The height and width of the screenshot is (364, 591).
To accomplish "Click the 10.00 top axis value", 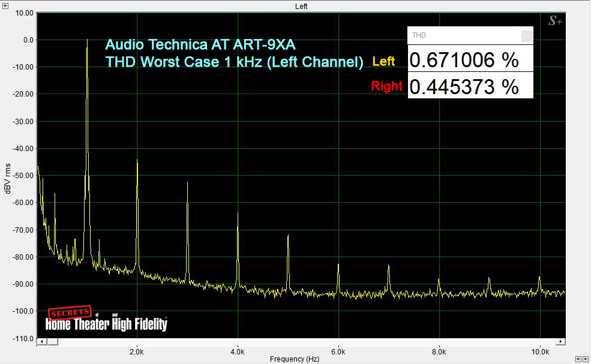I will [x=25, y=13].
